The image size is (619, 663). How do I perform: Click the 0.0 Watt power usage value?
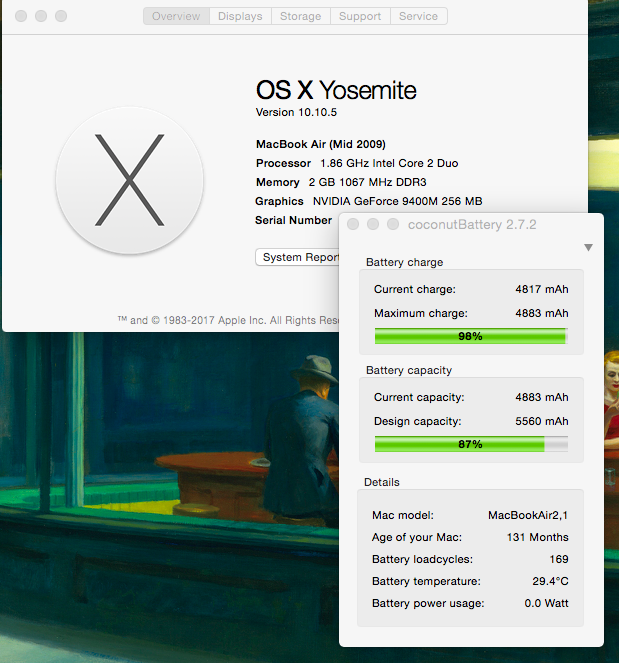tap(546, 603)
